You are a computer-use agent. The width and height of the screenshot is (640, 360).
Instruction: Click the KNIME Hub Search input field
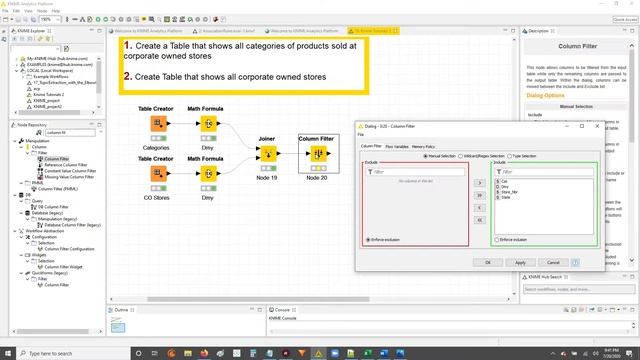pos(579,289)
